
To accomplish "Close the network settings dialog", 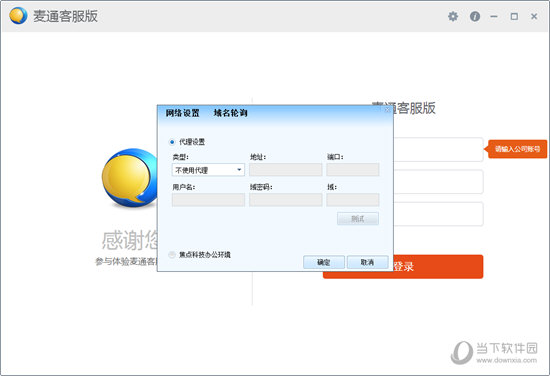I will (x=388, y=109).
